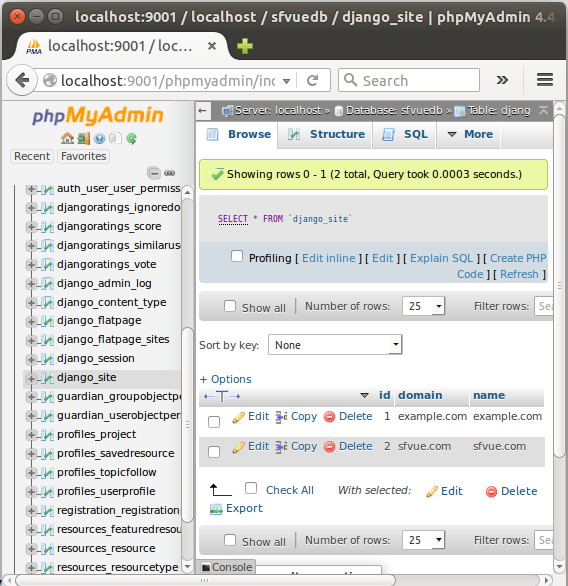Open a new browser tab
Screen dimensions: 568x586
point(245,46)
